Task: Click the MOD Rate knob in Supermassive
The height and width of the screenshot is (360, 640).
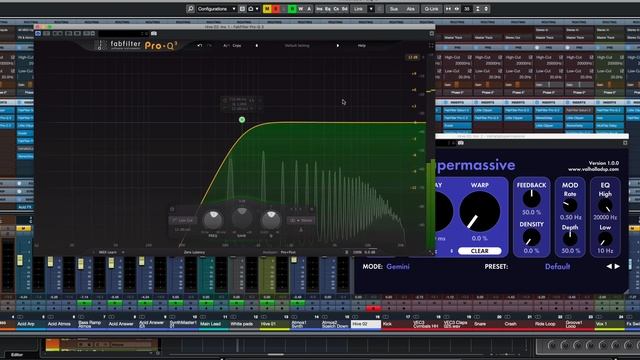Action: coord(570,205)
